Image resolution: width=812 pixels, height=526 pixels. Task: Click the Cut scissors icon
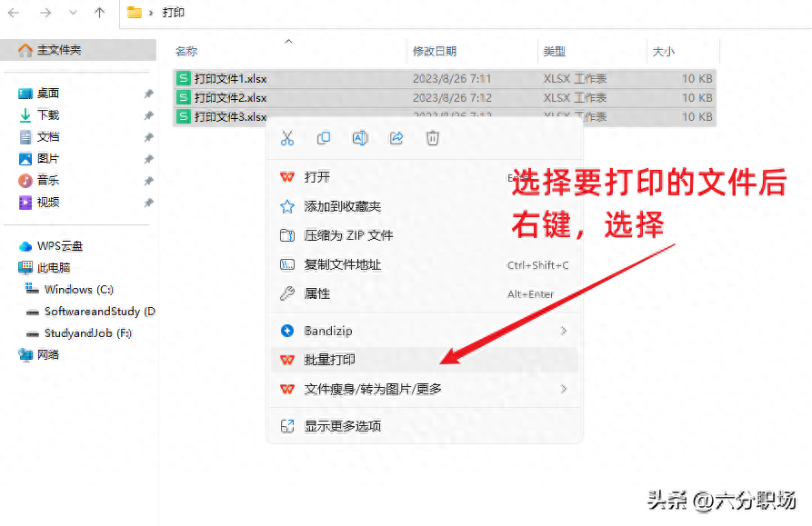tap(287, 138)
